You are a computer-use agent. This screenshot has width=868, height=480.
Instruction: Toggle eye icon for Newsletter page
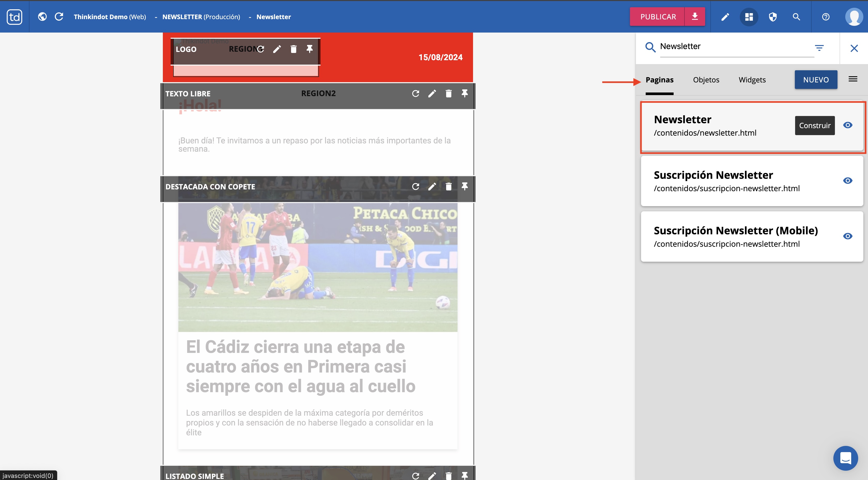[x=847, y=125]
